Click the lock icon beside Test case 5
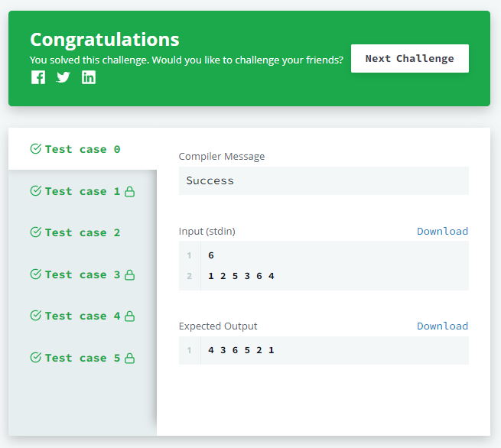This screenshot has width=501, height=448. click(129, 359)
